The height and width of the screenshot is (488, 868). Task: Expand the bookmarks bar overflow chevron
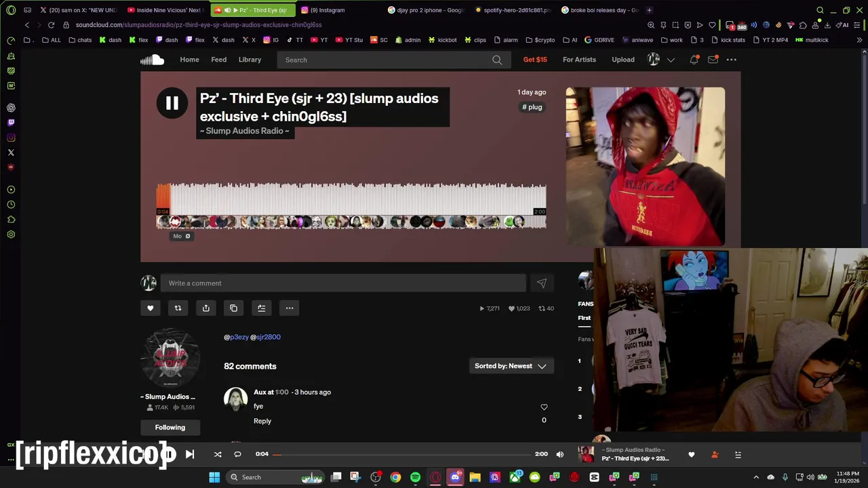point(859,40)
